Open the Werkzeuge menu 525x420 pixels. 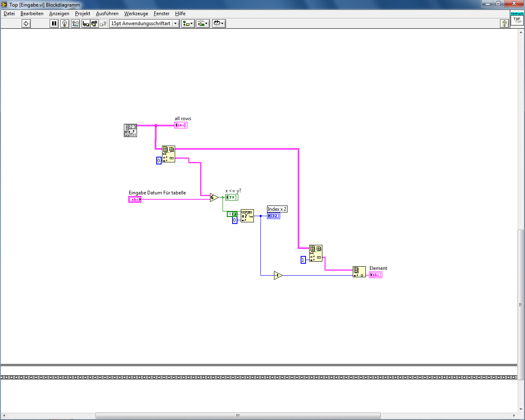click(136, 14)
